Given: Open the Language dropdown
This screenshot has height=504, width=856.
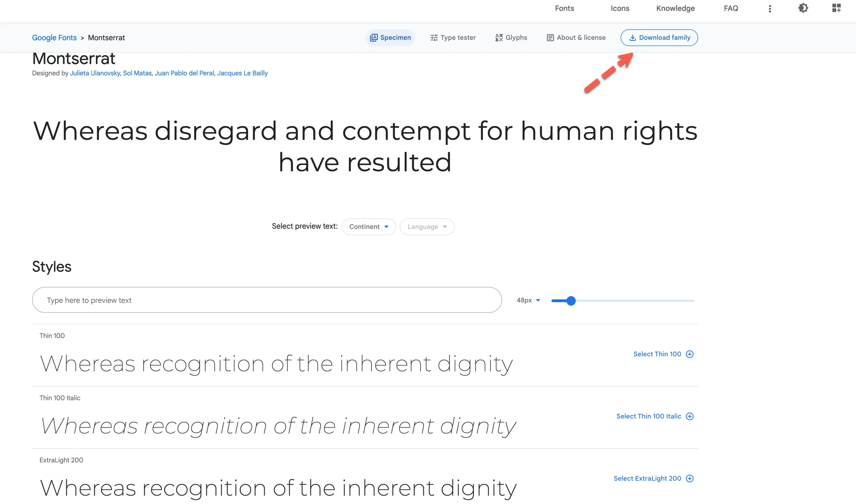Looking at the screenshot, I should click(x=427, y=227).
